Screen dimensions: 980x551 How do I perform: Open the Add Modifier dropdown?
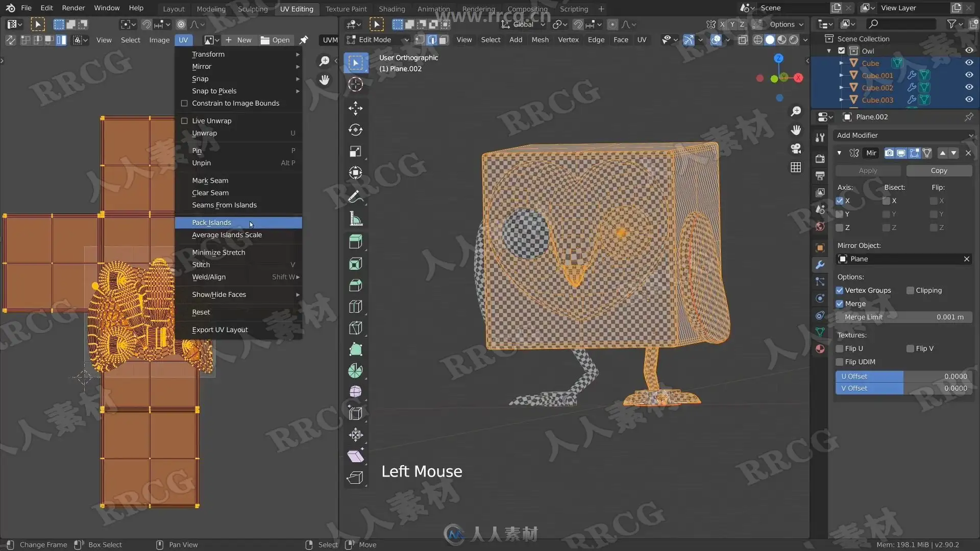[903, 135]
